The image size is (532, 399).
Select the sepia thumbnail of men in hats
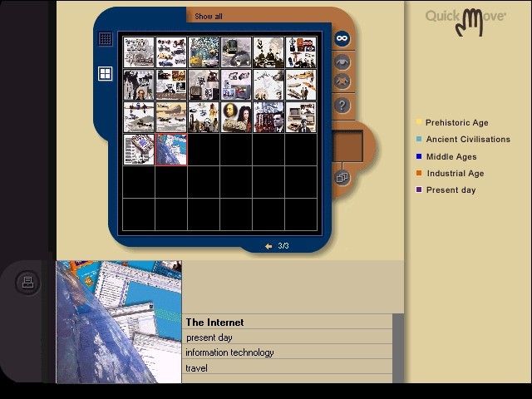click(x=268, y=52)
